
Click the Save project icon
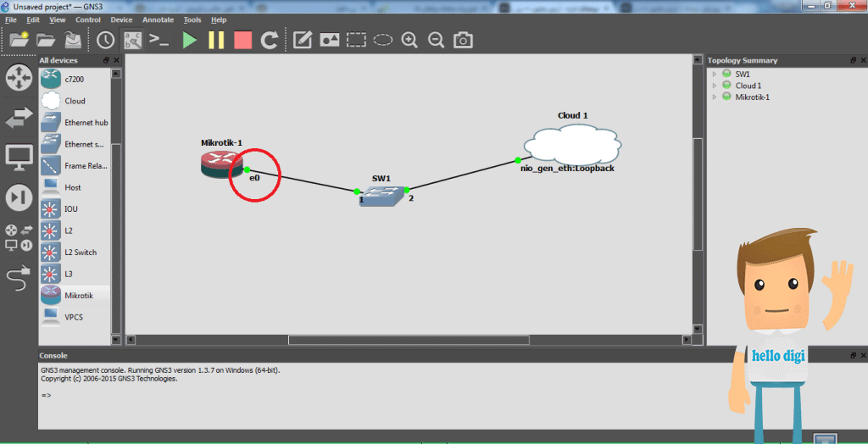[73, 40]
